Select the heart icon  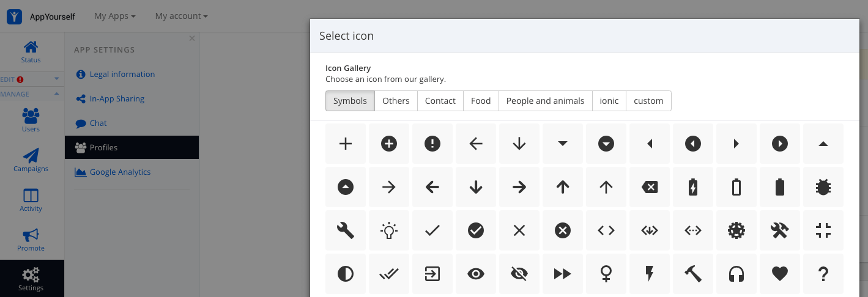pyautogui.click(x=780, y=274)
